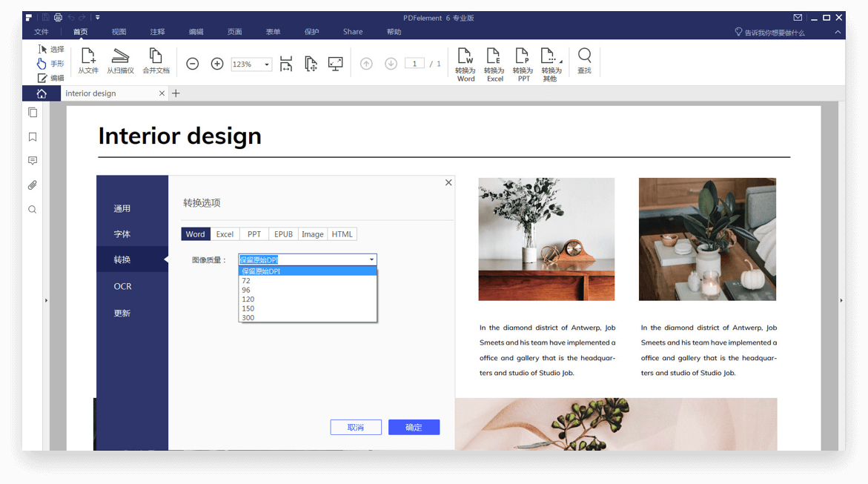Image resolution: width=868 pixels, height=484 pixels.
Task: Expand the 123% zoom level dropdown
Action: click(267, 64)
